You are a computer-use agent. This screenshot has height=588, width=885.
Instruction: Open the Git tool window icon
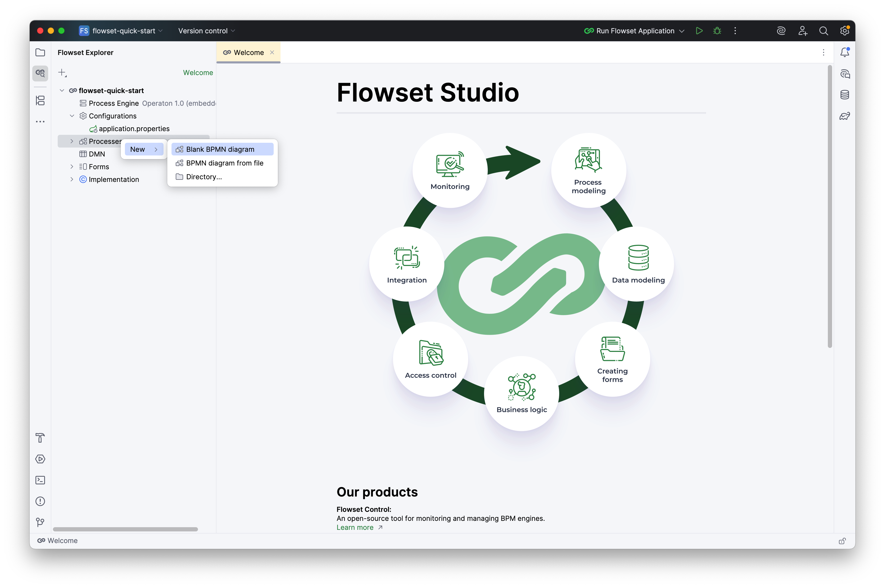click(x=40, y=522)
